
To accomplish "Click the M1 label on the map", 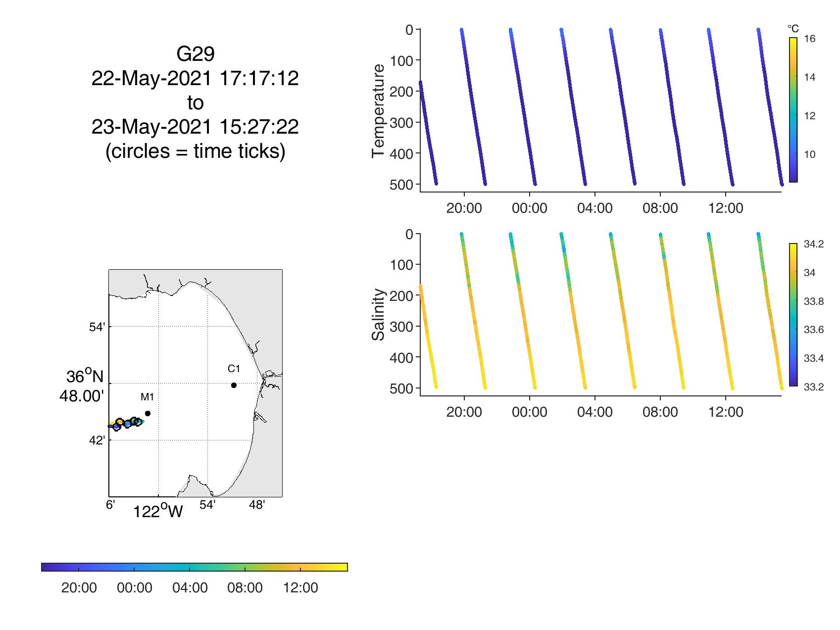I will pos(148,397).
